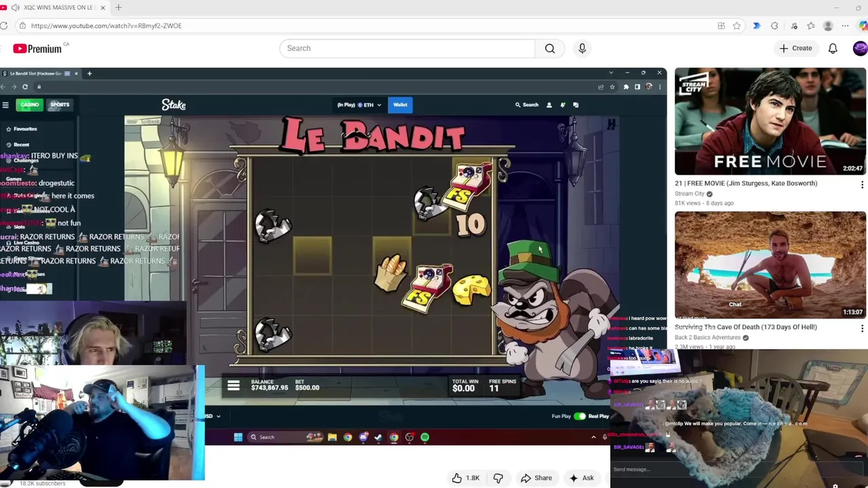This screenshot has width=868, height=488.
Task: Click the YouTube search magnifier button
Action: 550,48
